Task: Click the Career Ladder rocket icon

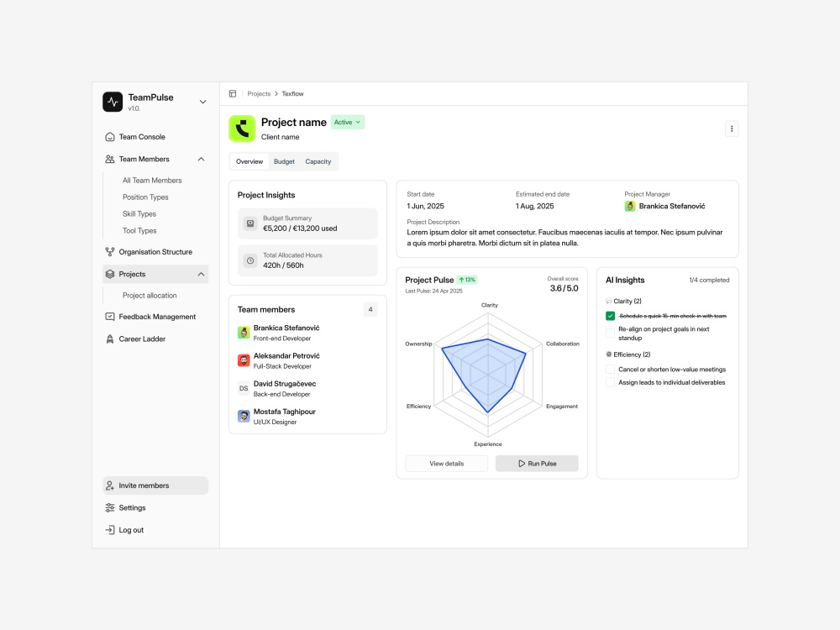Action: pos(110,339)
